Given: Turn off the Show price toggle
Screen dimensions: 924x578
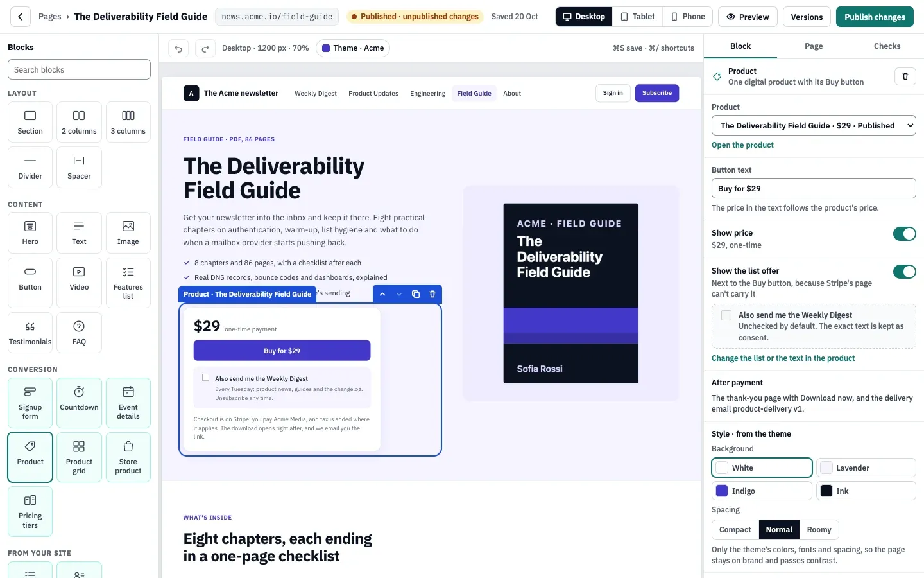Looking at the screenshot, I should pyautogui.click(x=904, y=234).
